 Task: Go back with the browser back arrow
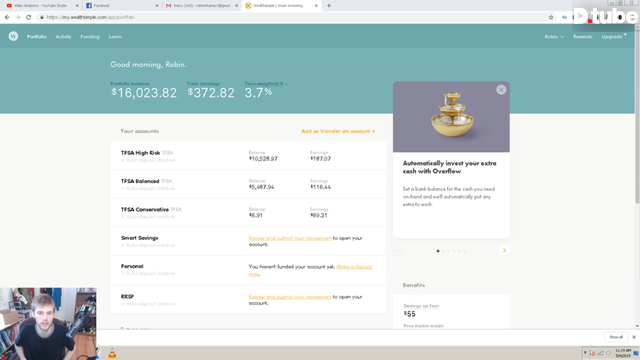click(x=7, y=17)
